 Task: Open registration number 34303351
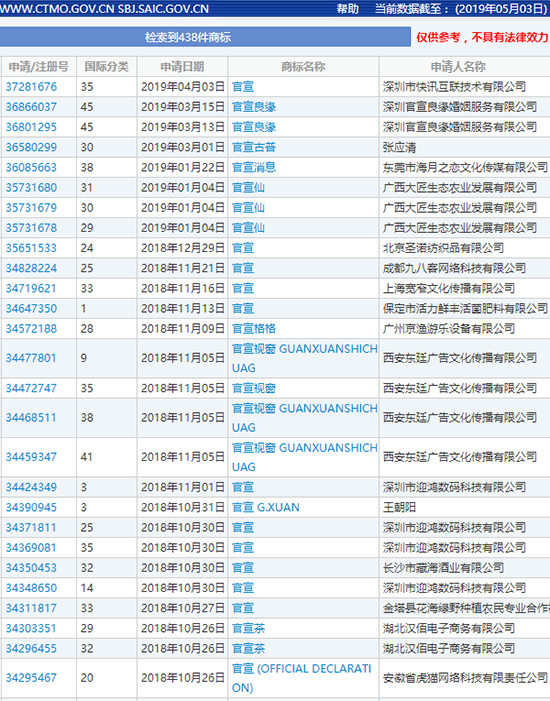pyautogui.click(x=31, y=628)
